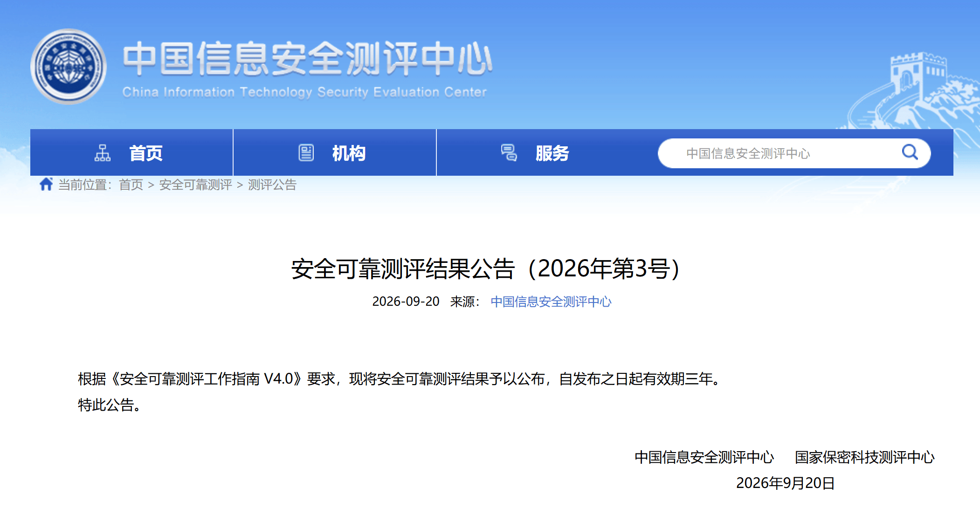Open the 首页 navigation menu item
Viewport: 980px width, 522px height.
pyautogui.click(x=131, y=152)
